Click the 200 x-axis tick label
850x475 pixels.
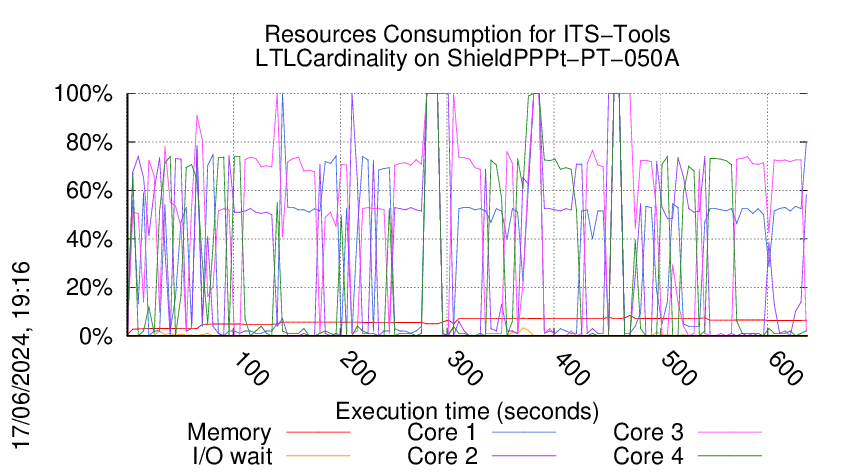pyautogui.click(x=358, y=370)
